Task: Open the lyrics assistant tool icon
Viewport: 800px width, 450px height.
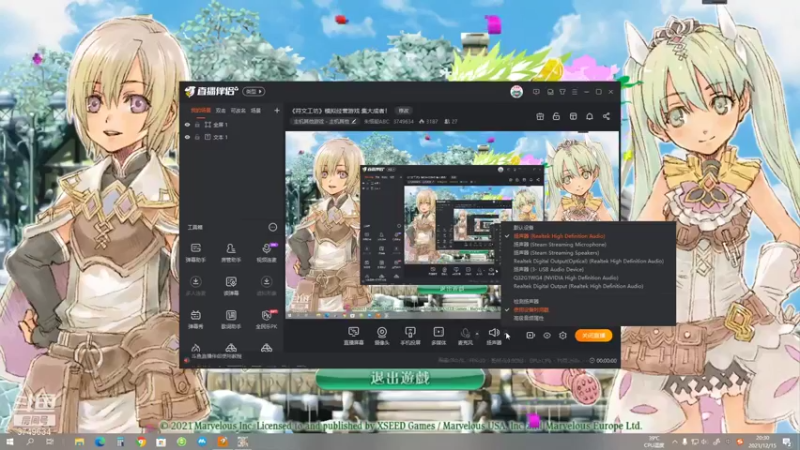Action: [231, 319]
